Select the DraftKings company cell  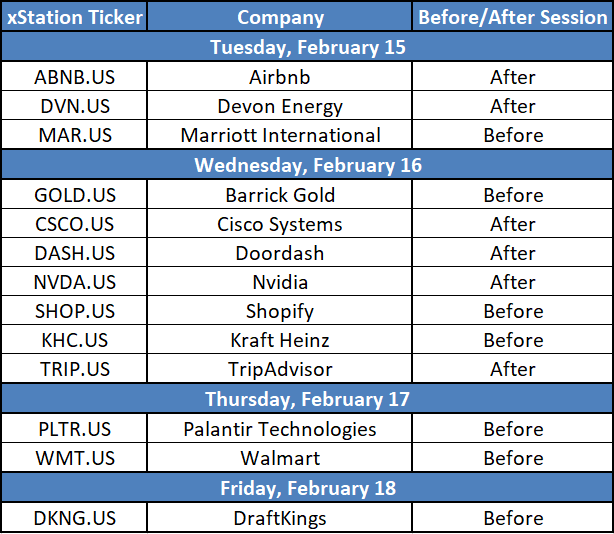click(280, 518)
